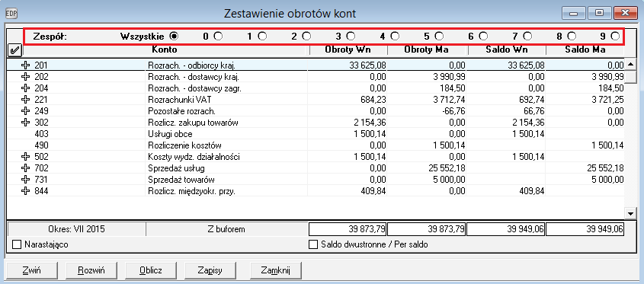Screen dimensions: 644x284
Task: Click the Zwiń button
Action: (31, 270)
